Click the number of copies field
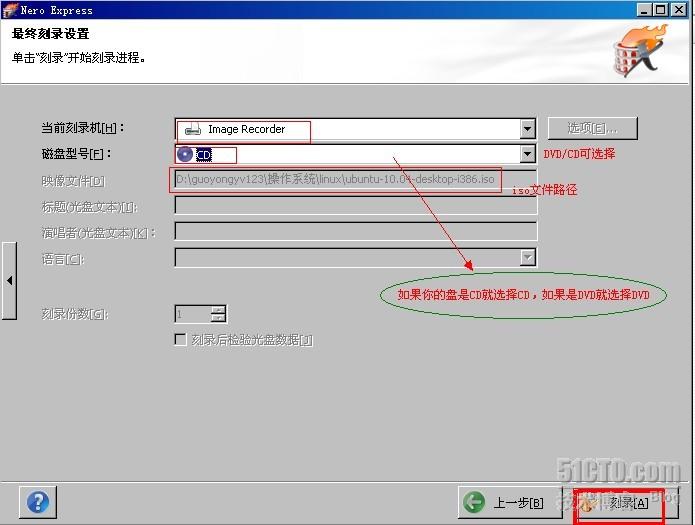Screen dimensions: 695x525 (x=193, y=314)
